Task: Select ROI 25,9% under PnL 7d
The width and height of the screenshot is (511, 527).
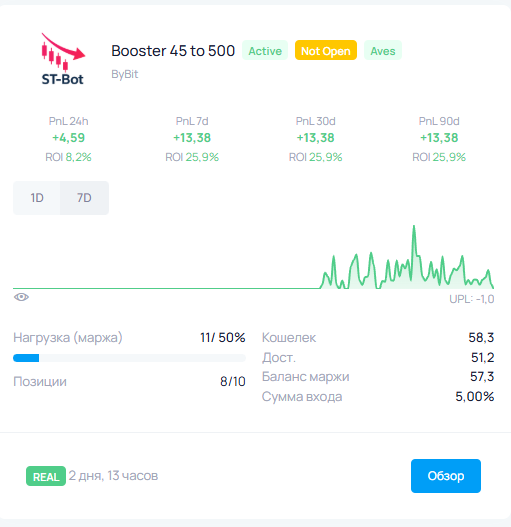Action: [x=192, y=157]
